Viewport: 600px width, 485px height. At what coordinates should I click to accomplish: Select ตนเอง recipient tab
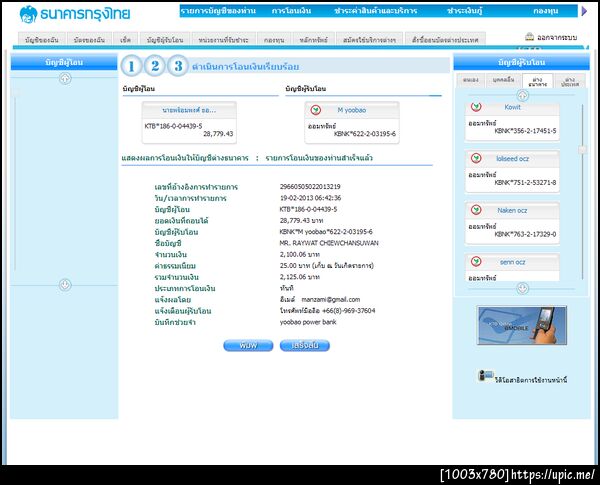click(471, 80)
